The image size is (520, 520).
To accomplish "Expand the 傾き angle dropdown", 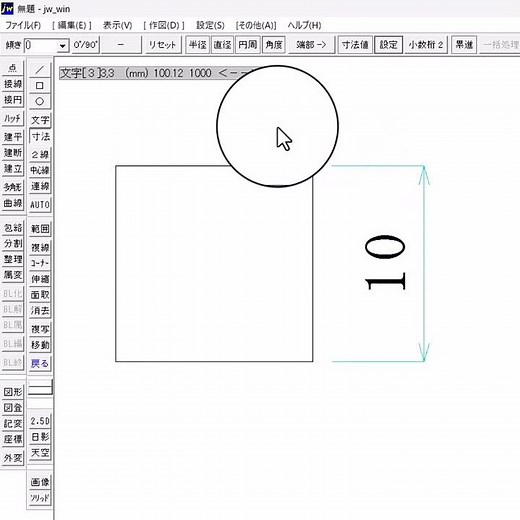I will click(x=62, y=46).
